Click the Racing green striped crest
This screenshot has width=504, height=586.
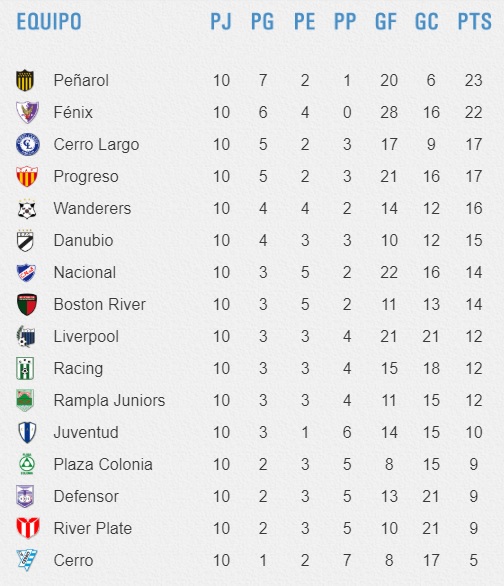pyautogui.click(x=25, y=368)
